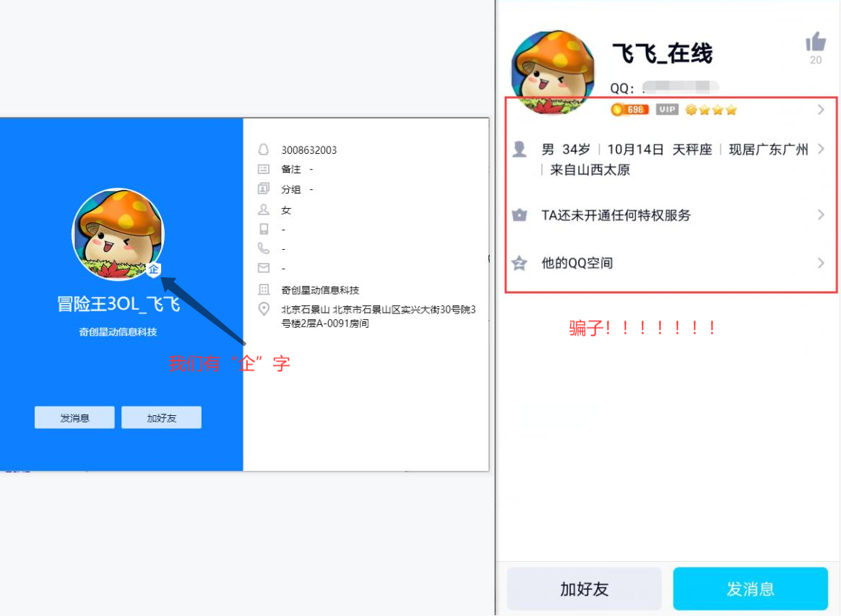Expand the level badges row chevron

821,110
